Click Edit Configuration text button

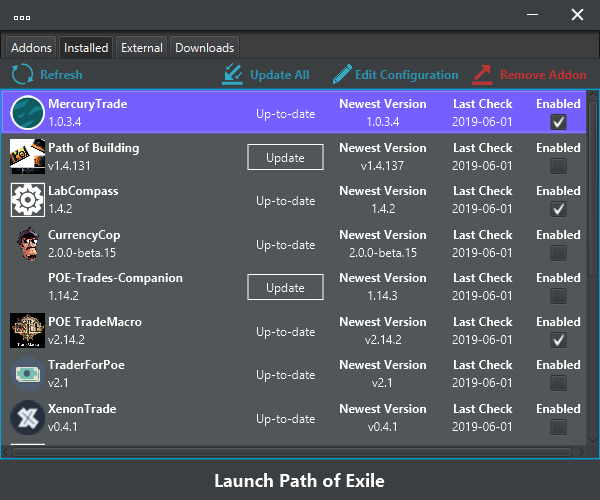click(406, 75)
